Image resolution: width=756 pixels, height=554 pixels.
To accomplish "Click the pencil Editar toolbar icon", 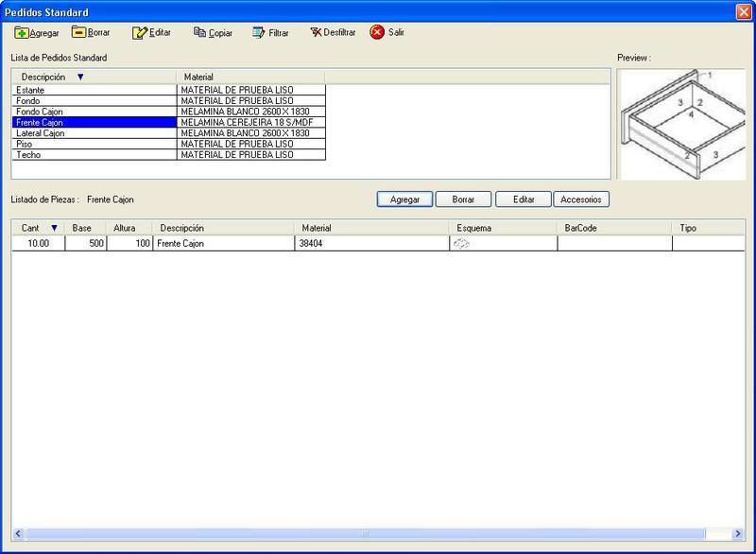I will pos(139,32).
